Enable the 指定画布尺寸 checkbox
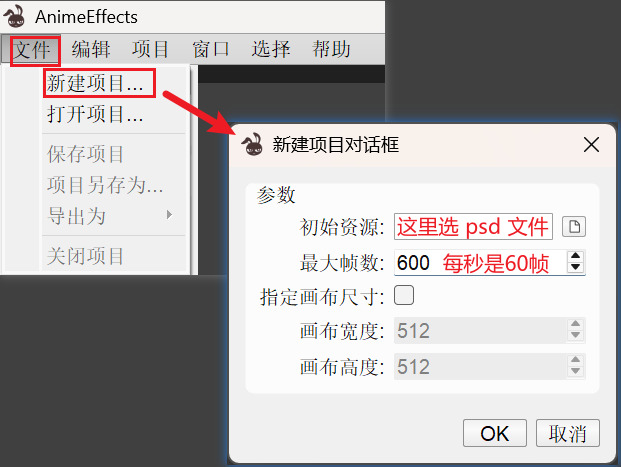The image size is (621, 467). tap(404, 295)
